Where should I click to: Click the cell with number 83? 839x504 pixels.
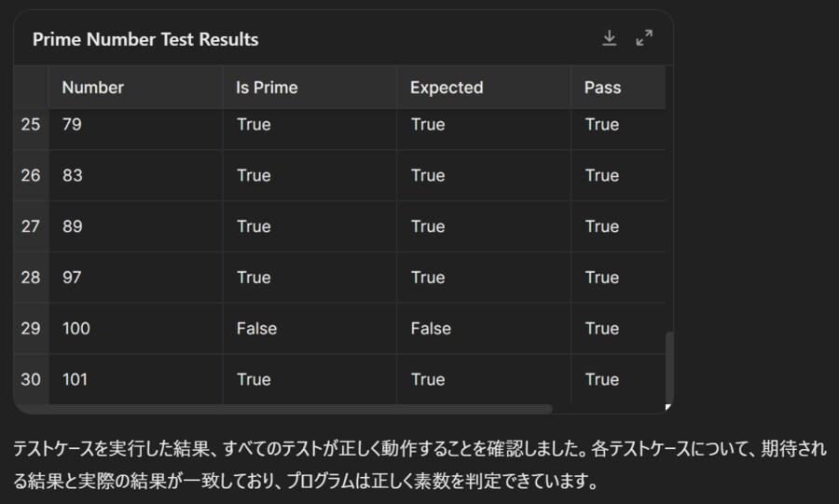(x=73, y=176)
